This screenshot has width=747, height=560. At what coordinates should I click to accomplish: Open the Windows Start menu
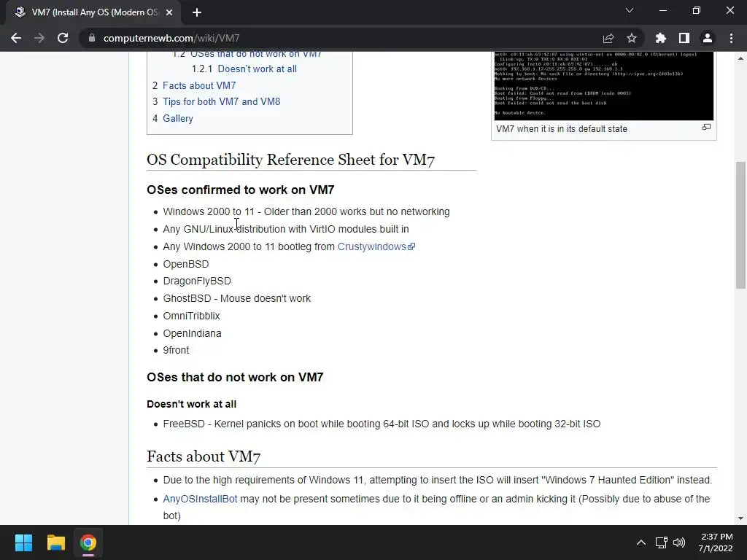tap(23, 542)
